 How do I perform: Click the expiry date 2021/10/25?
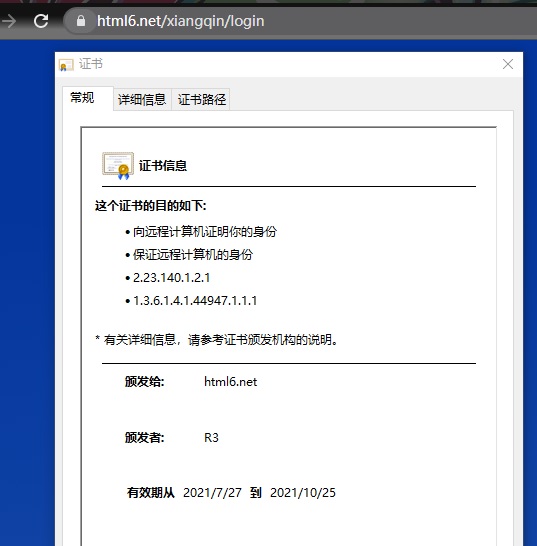303,493
